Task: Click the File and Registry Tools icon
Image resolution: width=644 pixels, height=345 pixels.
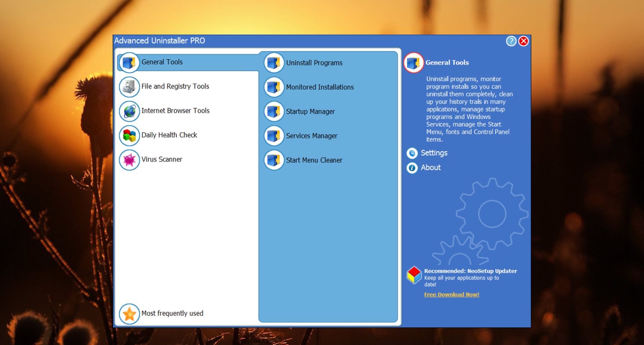Action: 129,87
